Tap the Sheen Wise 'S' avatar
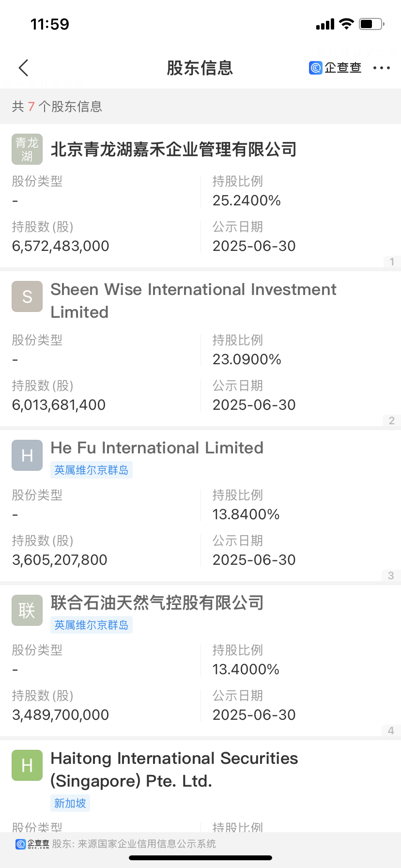Image resolution: width=401 pixels, height=868 pixels. tap(27, 296)
